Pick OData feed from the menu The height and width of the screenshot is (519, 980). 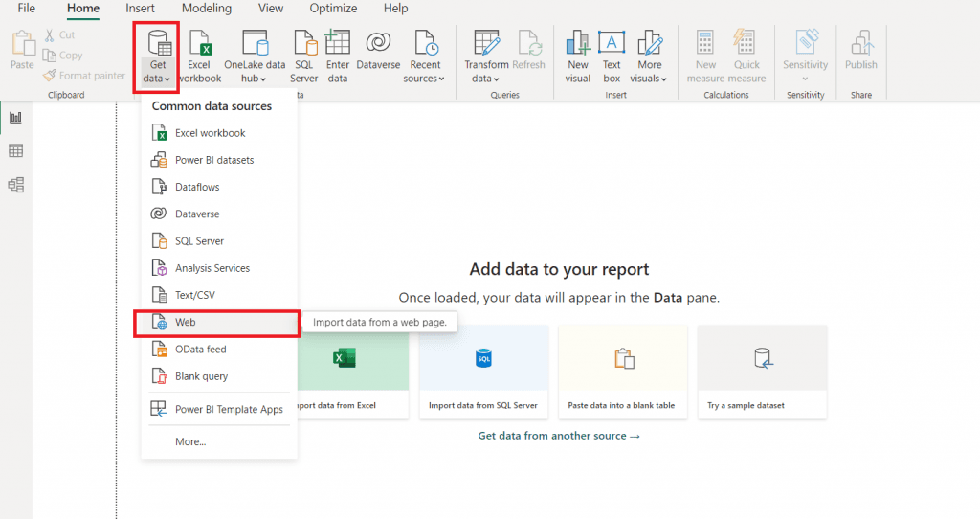pos(201,350)
